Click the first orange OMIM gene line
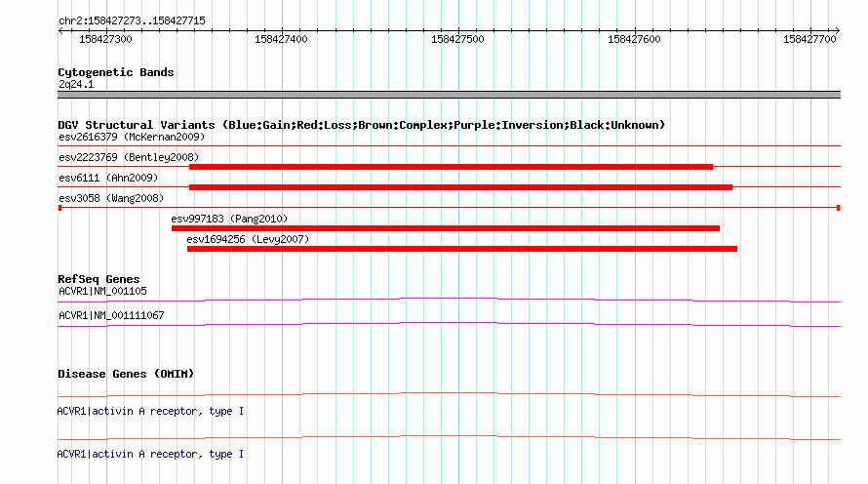Image resolution: width=868 pixels, height=484 pixels. [449, 395]
